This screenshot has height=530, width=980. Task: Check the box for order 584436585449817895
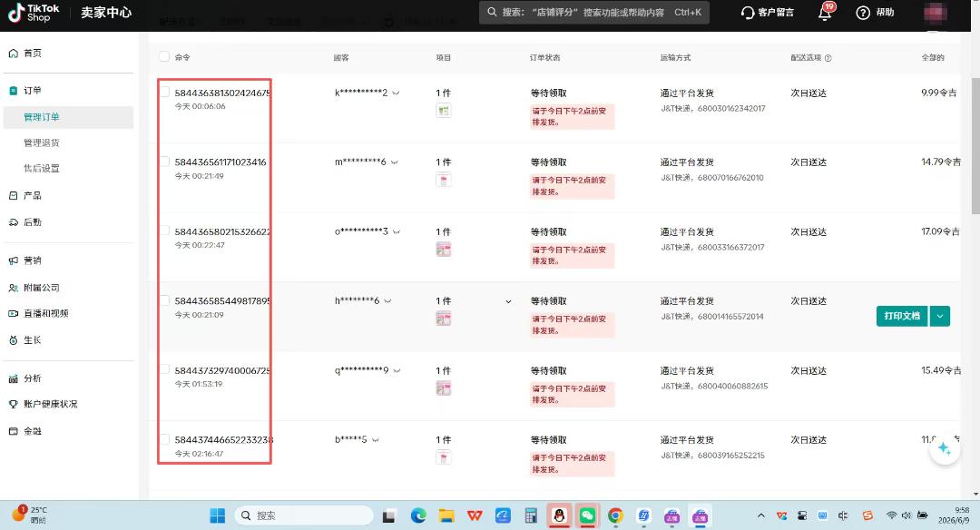point(164,300)
